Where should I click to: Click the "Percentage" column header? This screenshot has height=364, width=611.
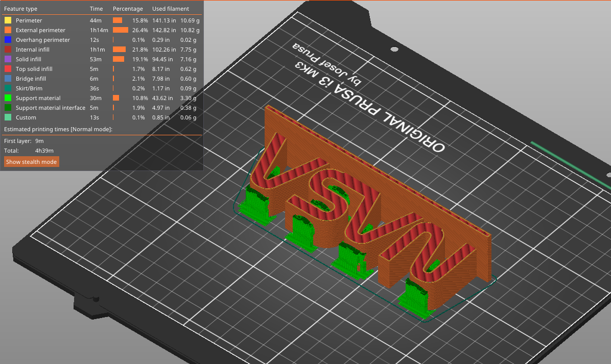[x=128, y=9]
